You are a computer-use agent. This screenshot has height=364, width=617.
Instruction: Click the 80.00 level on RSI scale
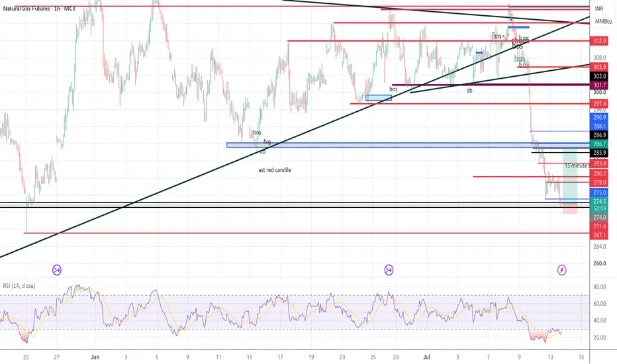[600, 287]
